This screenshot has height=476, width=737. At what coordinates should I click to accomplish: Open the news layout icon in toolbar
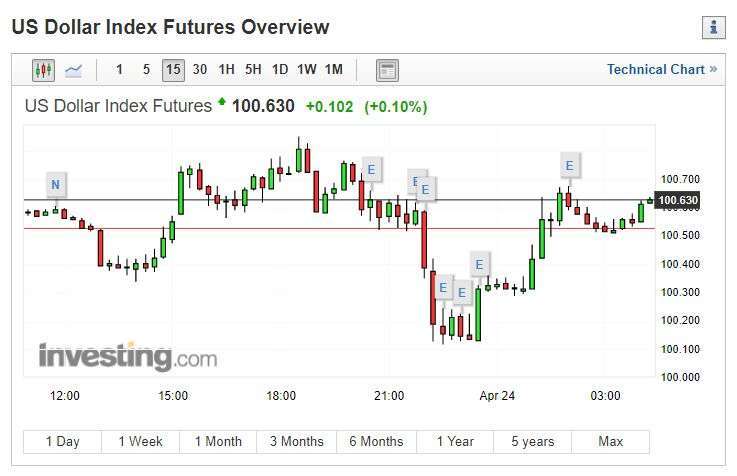point(387,70)
